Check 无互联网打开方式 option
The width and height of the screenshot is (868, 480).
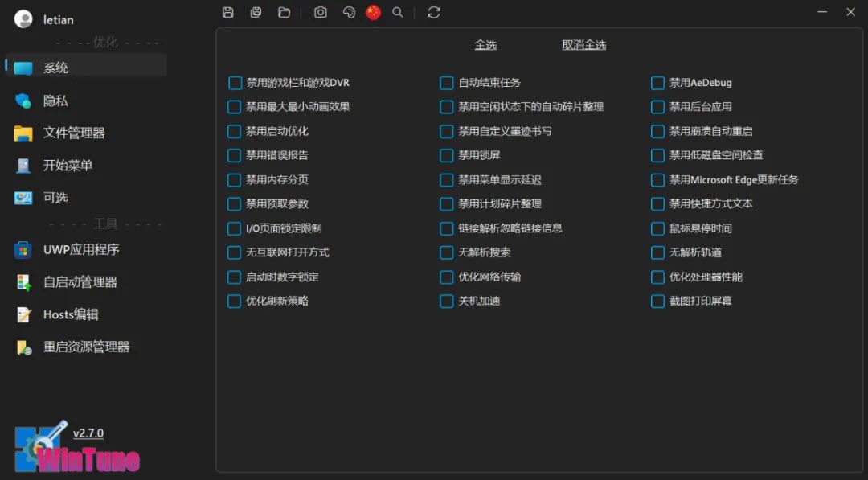(235, 252)
